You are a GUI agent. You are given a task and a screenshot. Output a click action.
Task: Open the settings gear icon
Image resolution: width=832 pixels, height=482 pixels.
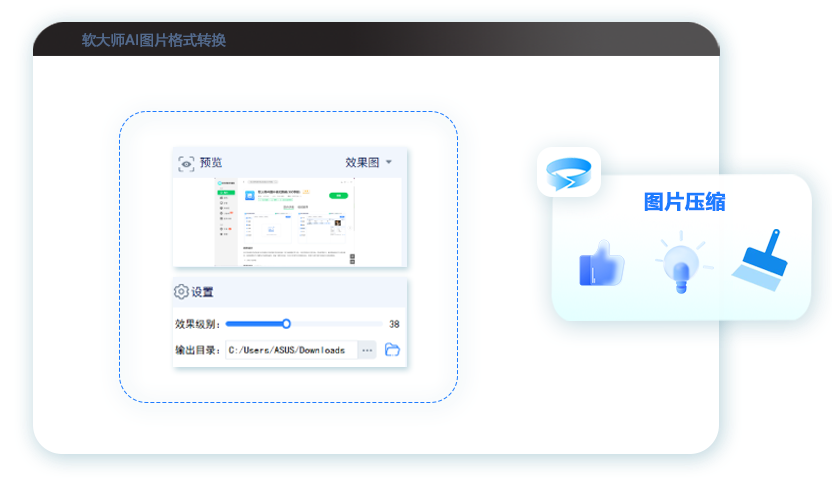[181, 292]
